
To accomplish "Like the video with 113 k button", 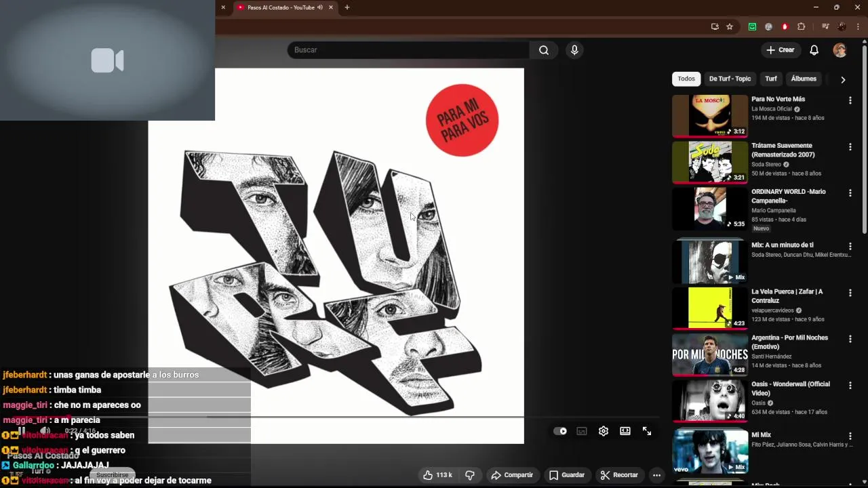I will point(437,475).
